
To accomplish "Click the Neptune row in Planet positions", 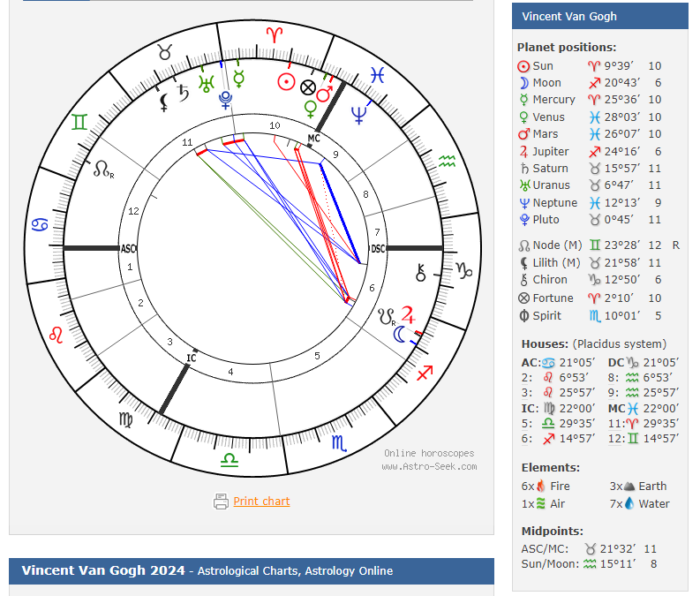I will pyautogui.click(x=590, y=203).
